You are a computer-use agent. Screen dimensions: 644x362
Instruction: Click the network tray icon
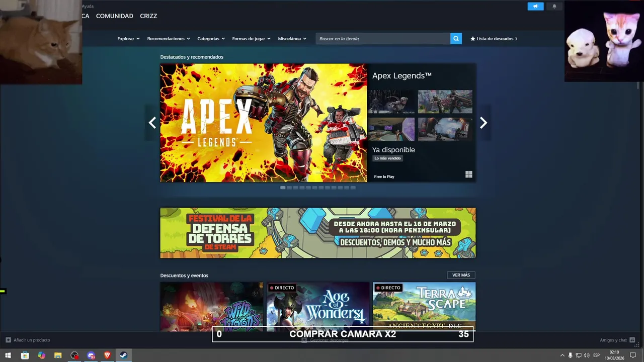click(x=578, y=355)
